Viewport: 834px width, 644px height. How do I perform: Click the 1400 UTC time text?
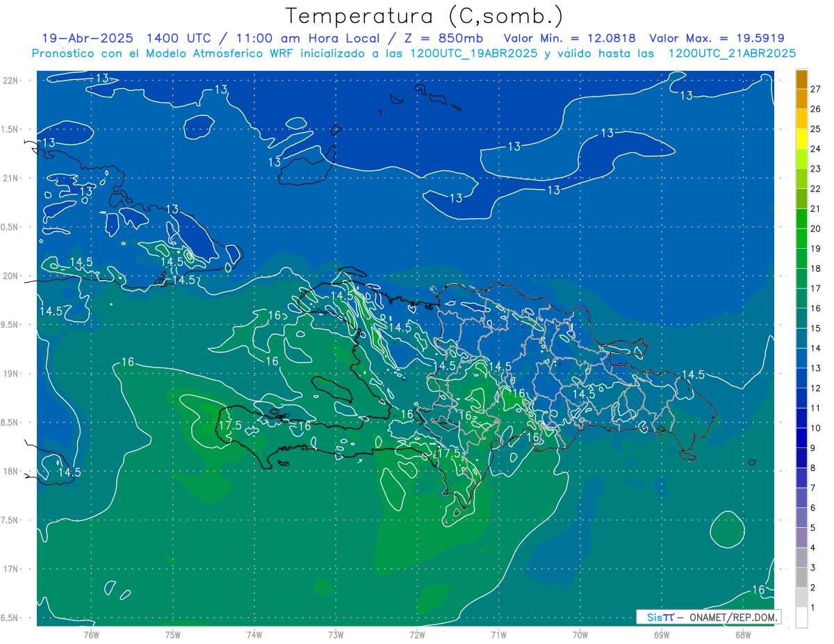click(x=182, y=38)
